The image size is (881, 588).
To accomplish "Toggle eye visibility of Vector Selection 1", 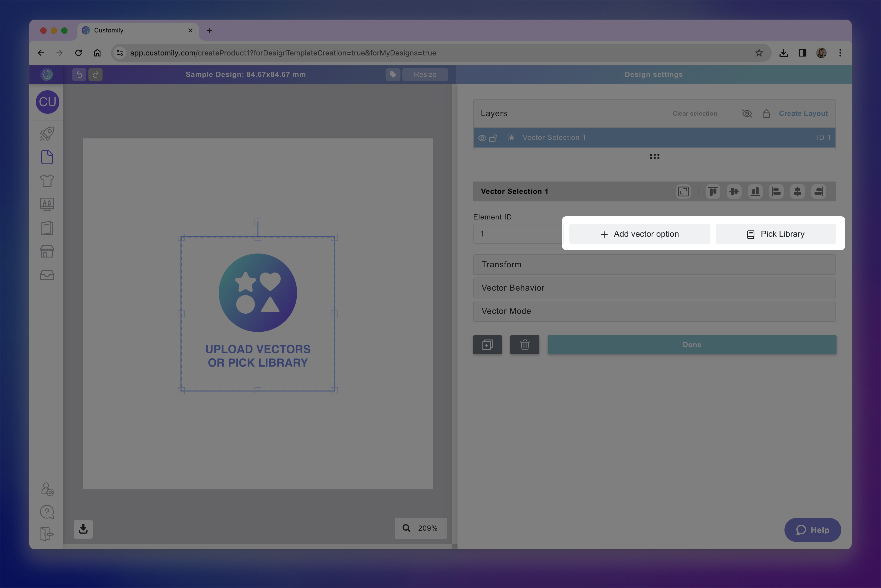I will coord(482,138).
